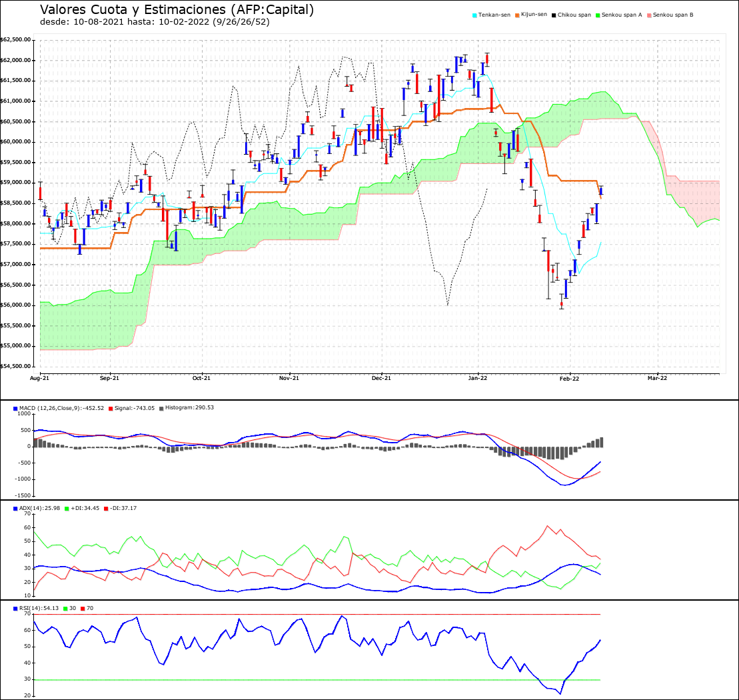Click the $55,000.00 price axis label
The image size is (739, 700).
[x=15, y=345]
